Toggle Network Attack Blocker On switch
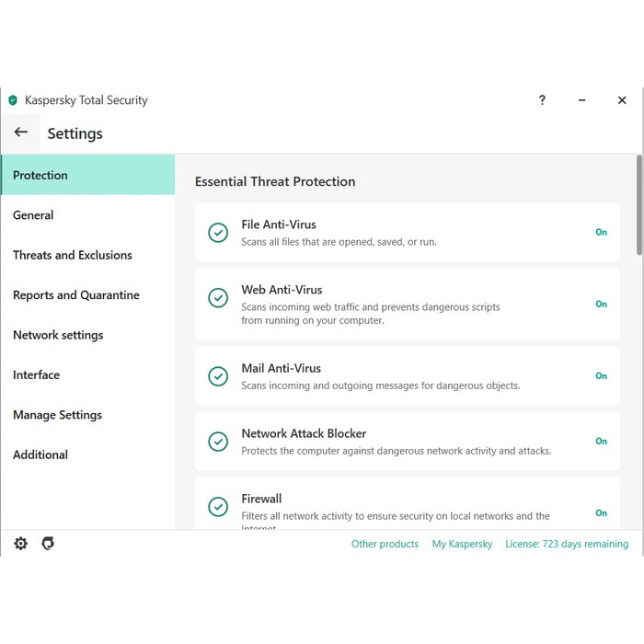 [601, 441]
